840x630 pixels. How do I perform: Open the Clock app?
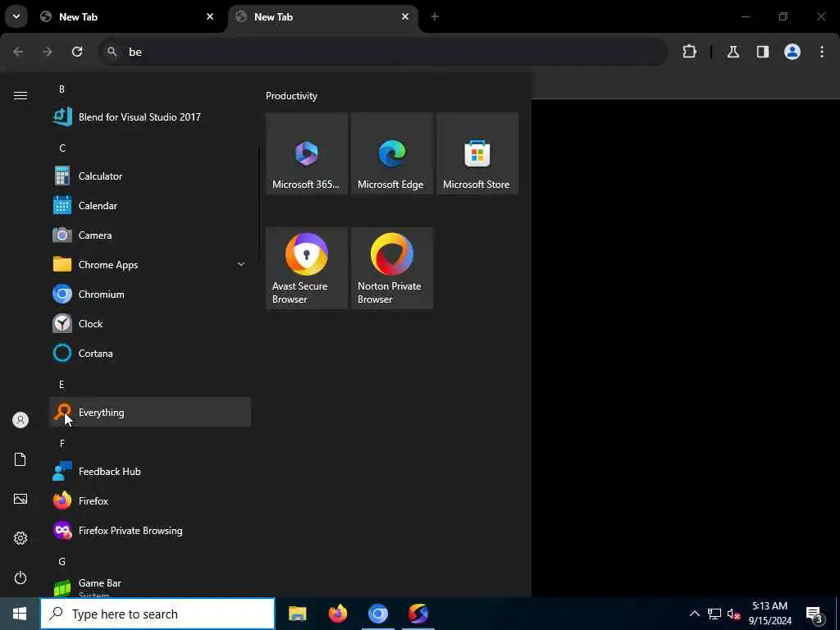click(150, 323)
